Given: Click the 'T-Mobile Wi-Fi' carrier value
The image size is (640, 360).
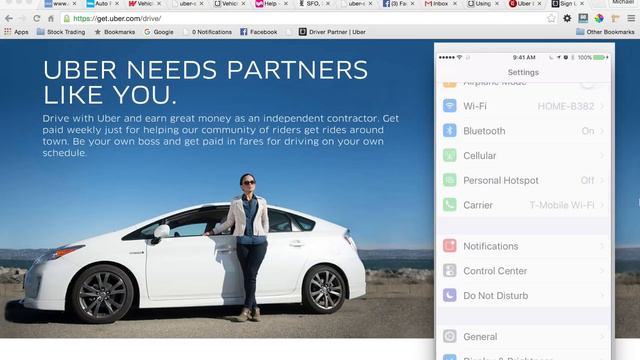Looking at the screenshot, I should (562, 205).
